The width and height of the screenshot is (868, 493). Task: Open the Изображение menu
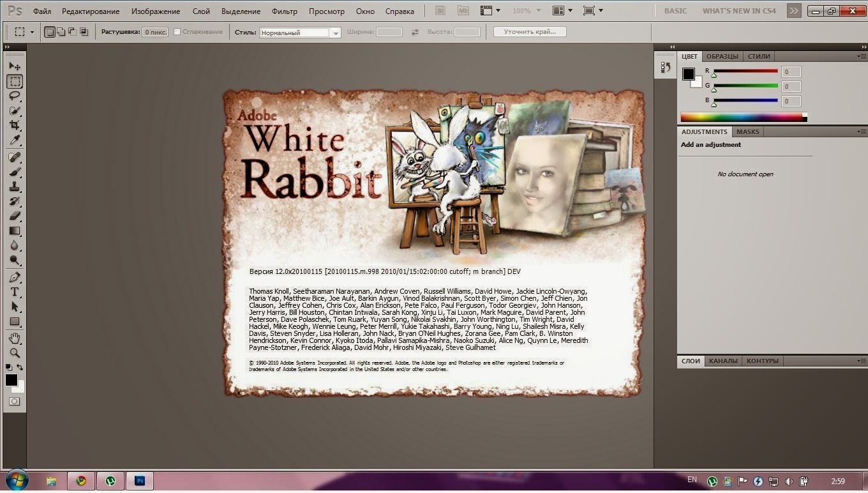(156, 11)
